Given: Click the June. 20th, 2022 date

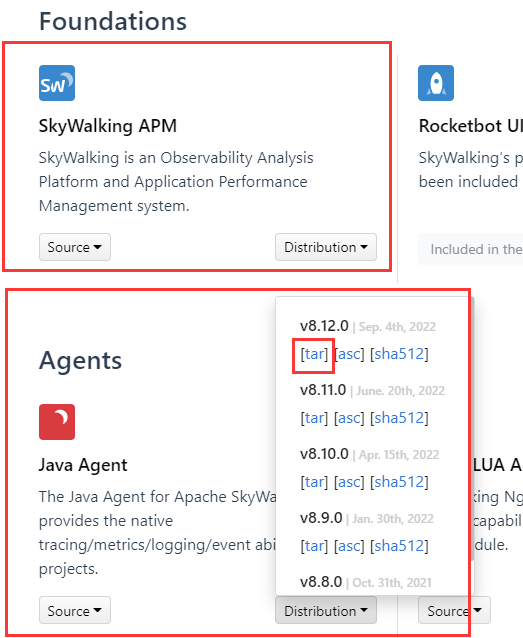Looking at the screenshot, I should (x=400, y=391).
